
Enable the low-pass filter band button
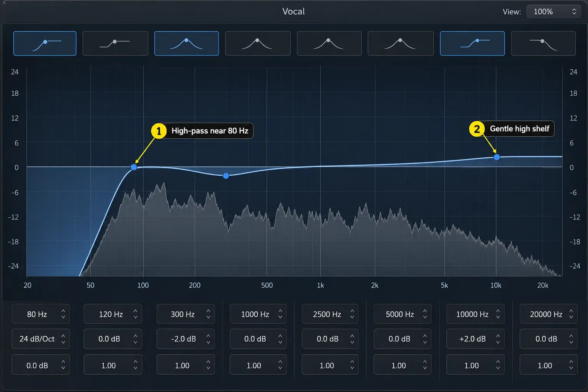[543, 44]
